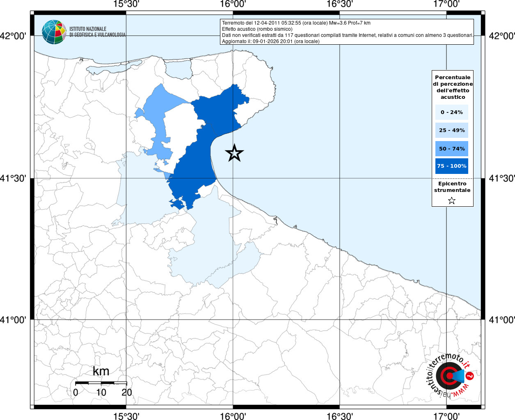Select the 50 - 74% legend swatch

[452, 148]
